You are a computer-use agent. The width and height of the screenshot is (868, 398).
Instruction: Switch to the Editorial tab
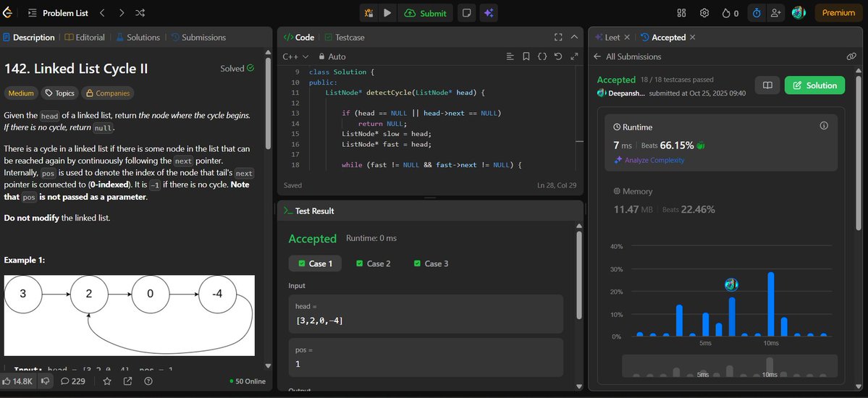pos(85,38)
